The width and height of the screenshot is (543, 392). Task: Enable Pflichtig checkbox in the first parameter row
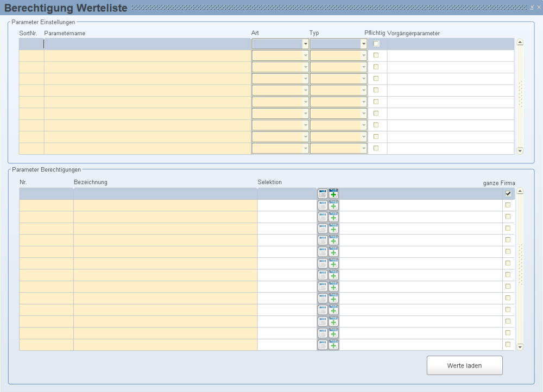(376, 44)
